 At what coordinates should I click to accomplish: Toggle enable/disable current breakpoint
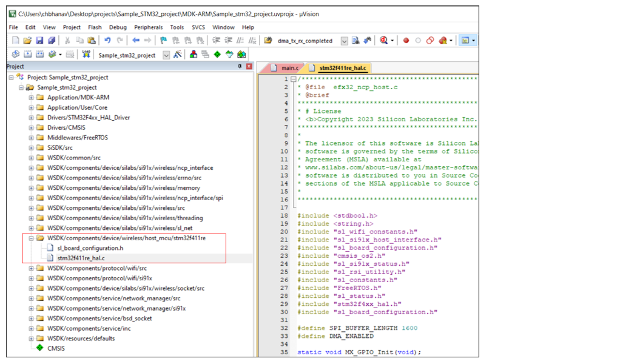pos(418,40)
